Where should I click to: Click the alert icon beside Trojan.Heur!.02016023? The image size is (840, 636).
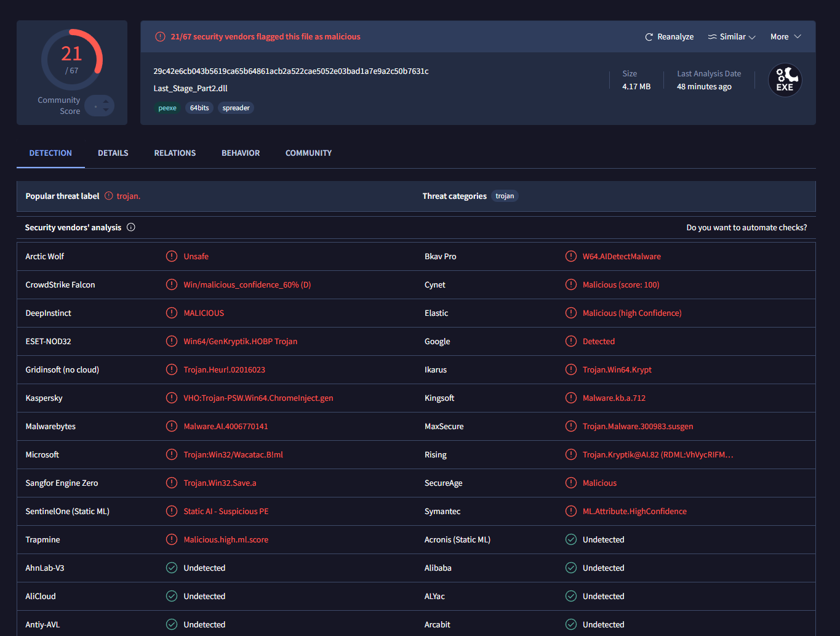172,369
